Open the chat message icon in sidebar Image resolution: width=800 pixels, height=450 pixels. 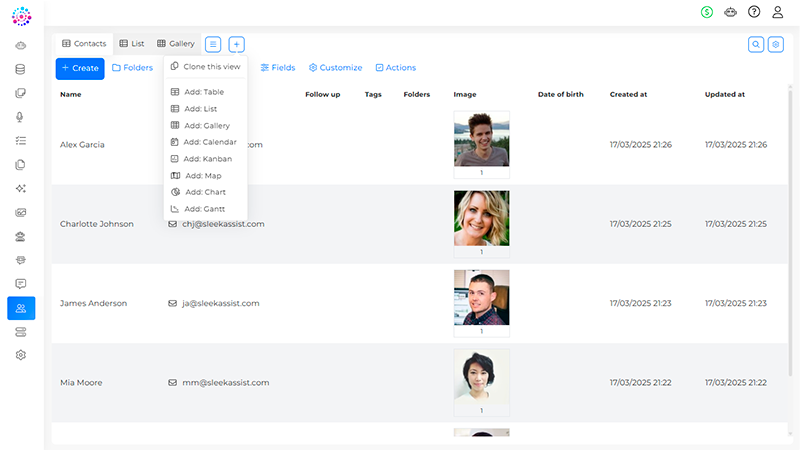click(x=20, y=284)
